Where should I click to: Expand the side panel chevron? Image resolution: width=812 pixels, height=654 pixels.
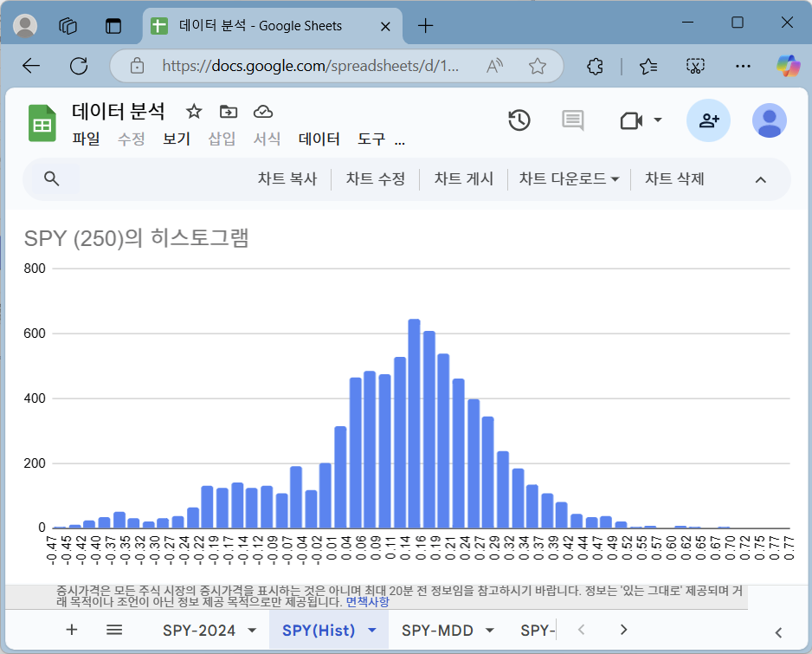[778, 632]
